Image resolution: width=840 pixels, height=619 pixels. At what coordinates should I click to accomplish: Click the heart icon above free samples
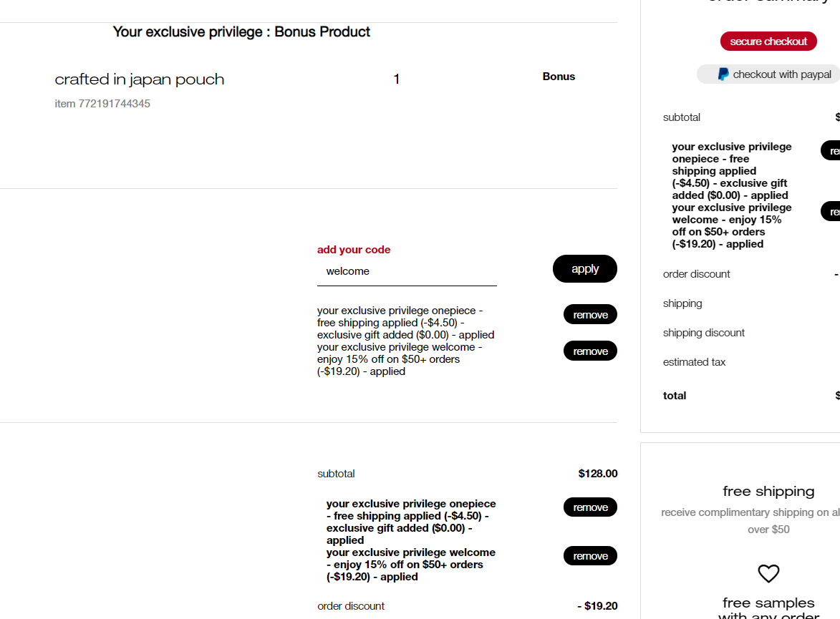coord(768,573)
